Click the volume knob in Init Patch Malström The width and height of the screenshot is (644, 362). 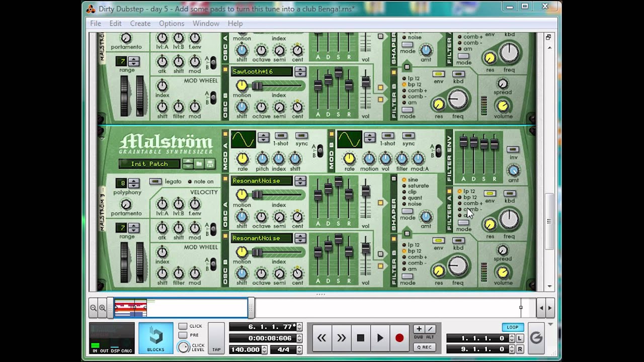tap(503, 271)
